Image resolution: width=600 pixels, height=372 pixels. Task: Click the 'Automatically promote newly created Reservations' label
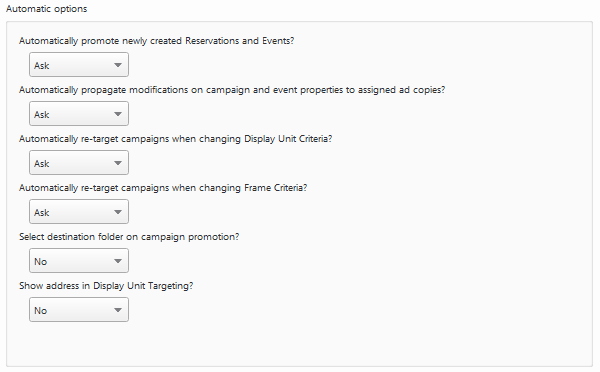[157, 41]
